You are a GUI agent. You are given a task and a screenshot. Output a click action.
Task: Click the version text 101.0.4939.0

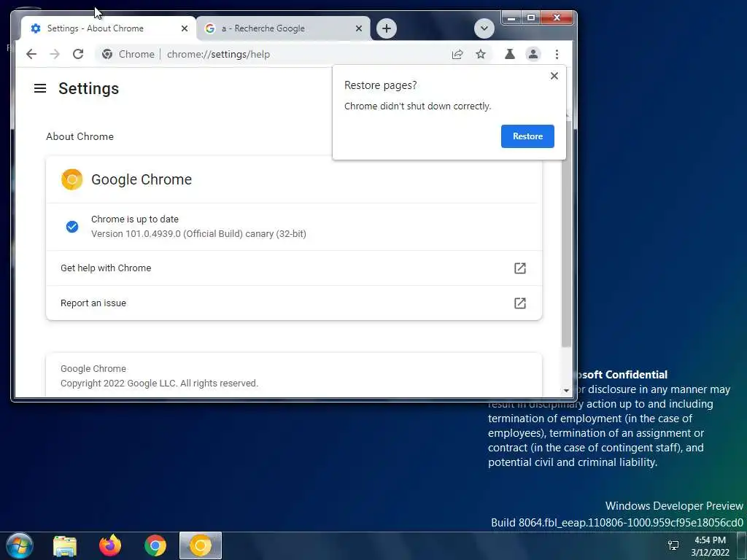click(x=198, y=234)
